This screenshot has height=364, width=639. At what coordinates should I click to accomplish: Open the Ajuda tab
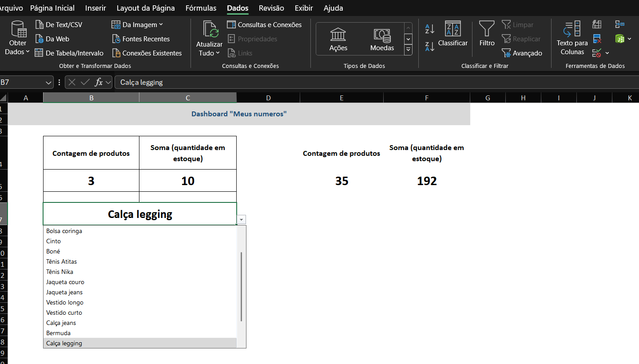point(333,8)
